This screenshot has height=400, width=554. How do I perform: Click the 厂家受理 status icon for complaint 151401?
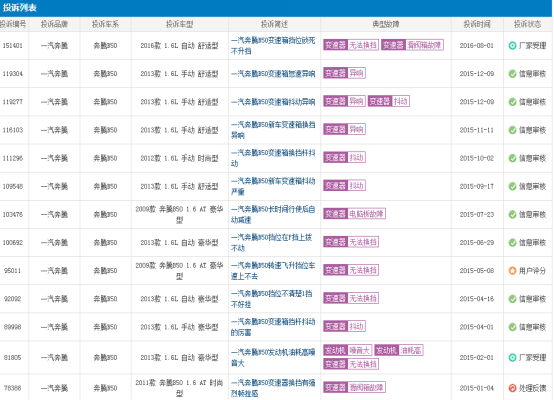(512, 46)
